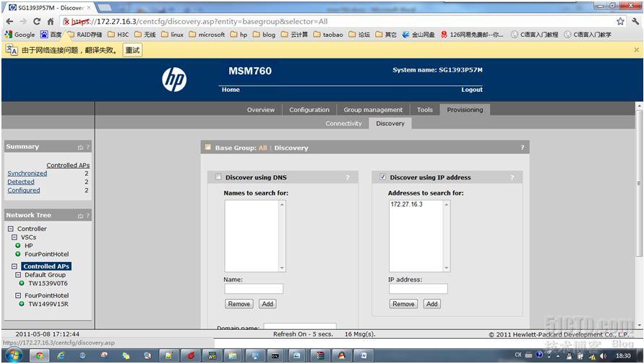The image size is (644, 364).
Task: Select the Discovery sub-tab
Action: coord(390,124)
